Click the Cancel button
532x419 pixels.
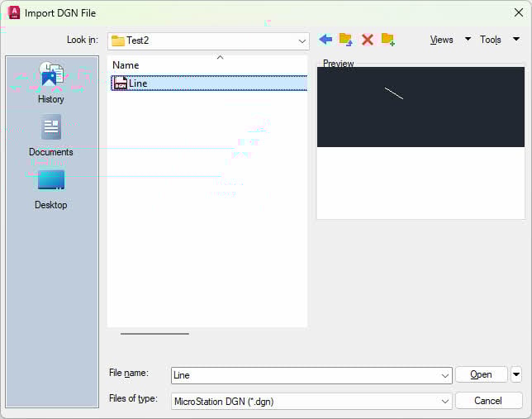(488, 401)
